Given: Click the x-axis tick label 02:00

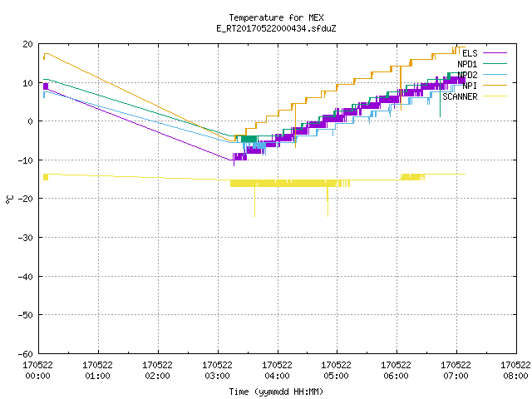Looking at the screenshot, I should click(157, 376).
